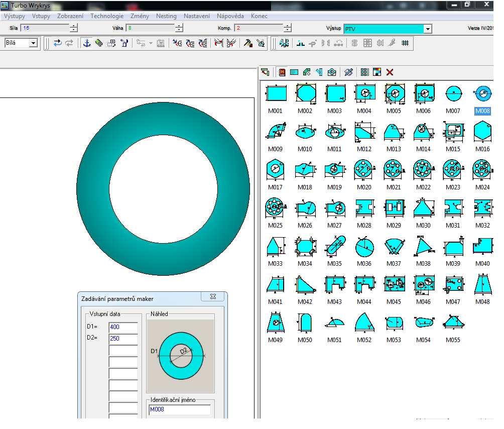Image resolution: width=504 pixels, height=429 pixels.
Task: Click the Váha value field showing 8
Action: point(150,28)
